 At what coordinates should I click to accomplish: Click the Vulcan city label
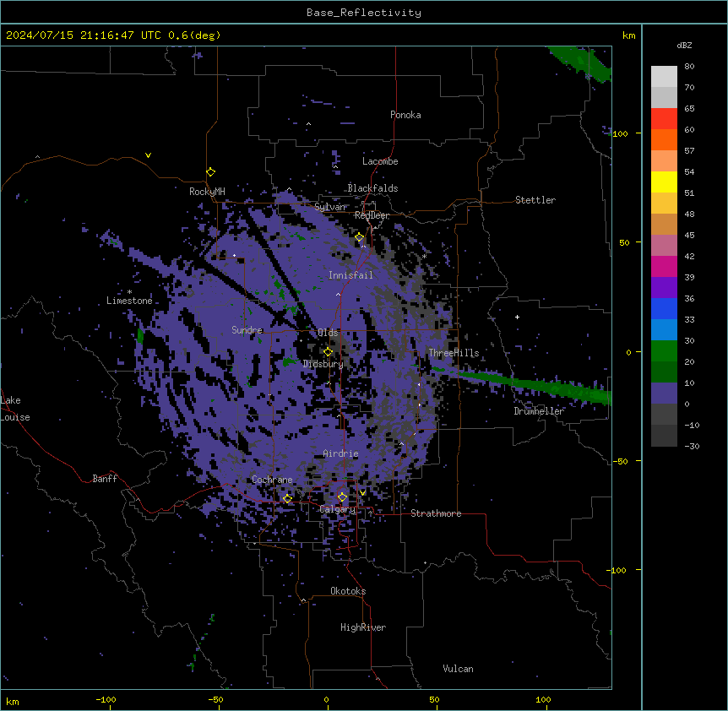tap(458, 669)
